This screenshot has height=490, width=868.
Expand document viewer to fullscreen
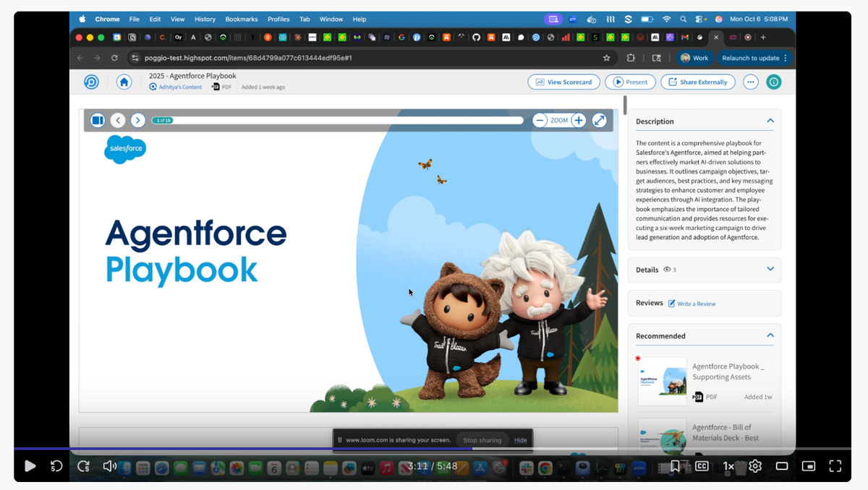click(x=599, y=121)
